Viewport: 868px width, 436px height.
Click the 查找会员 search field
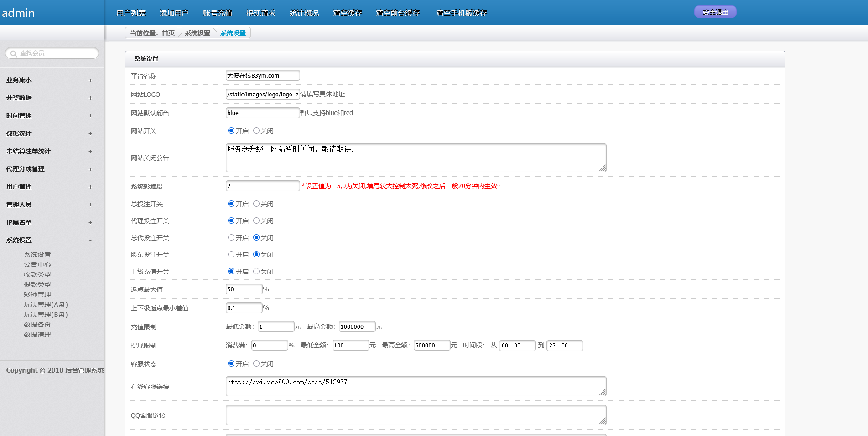(52, 53)
